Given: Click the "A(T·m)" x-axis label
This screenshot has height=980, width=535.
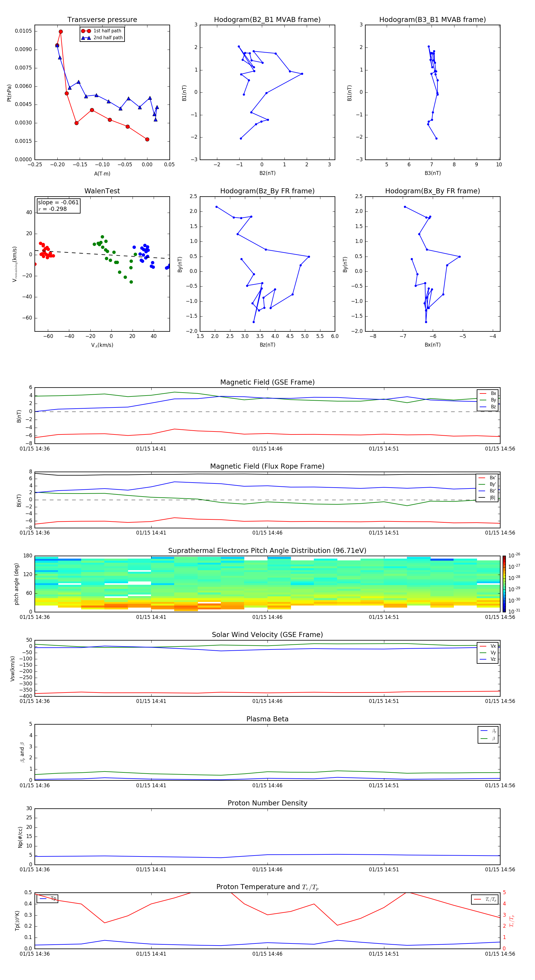Looking at the screenshot, I should [x=102, y=173].
